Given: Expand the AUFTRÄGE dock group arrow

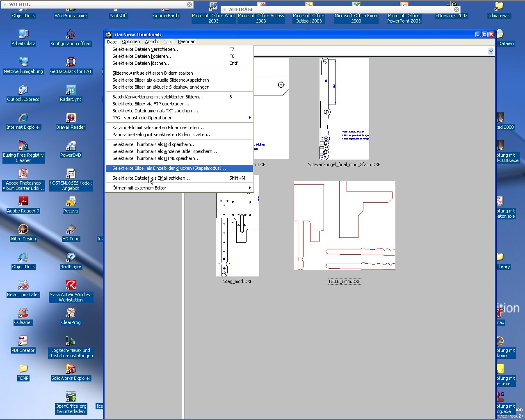Looking at the screenshot, I should [x=225, y=9].
